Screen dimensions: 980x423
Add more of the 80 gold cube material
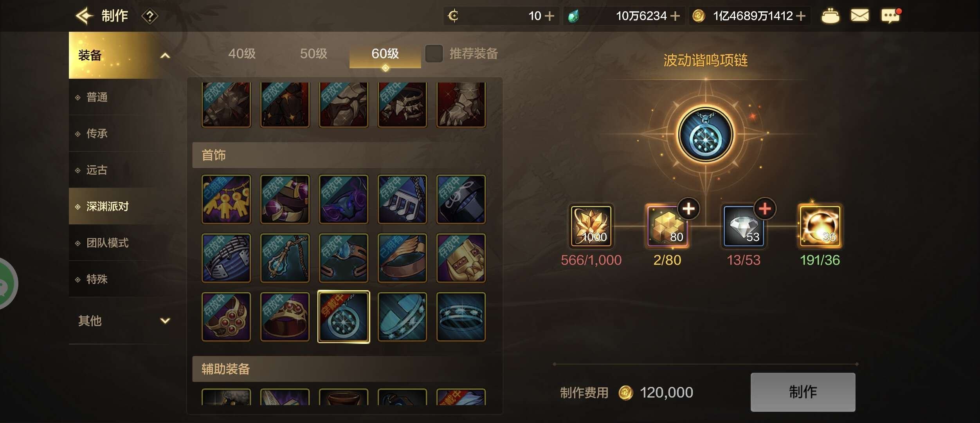pyautogui.click(x=688, y=209)
